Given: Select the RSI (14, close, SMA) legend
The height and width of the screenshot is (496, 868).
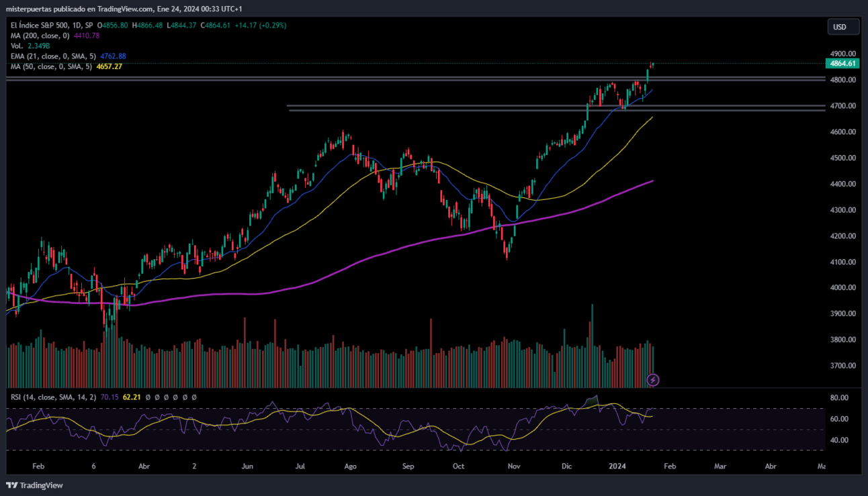Looking at the screenshot, I should point(53,397).
